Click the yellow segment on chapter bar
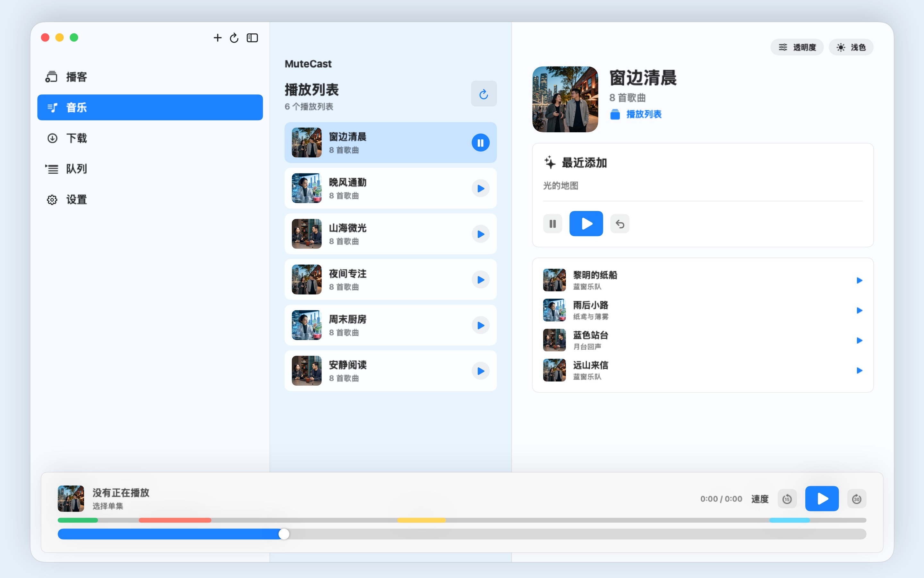 [x=422, y=520]
